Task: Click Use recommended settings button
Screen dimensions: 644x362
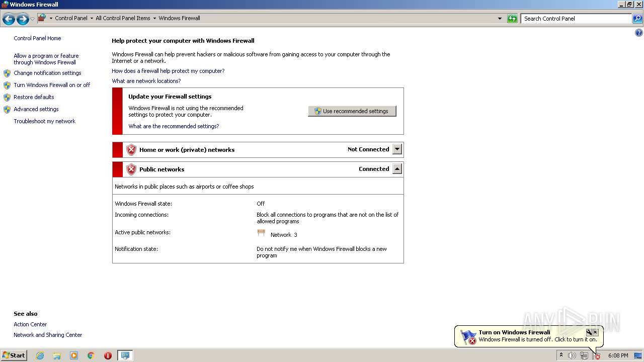Action: [352, 111]
